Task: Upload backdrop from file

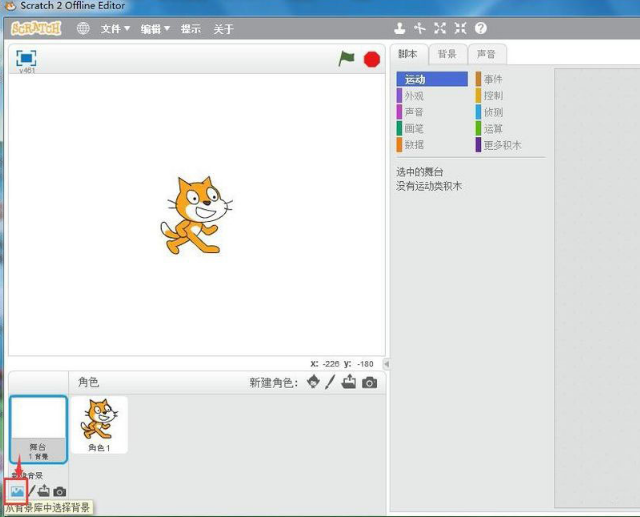Action: point(43,491)
